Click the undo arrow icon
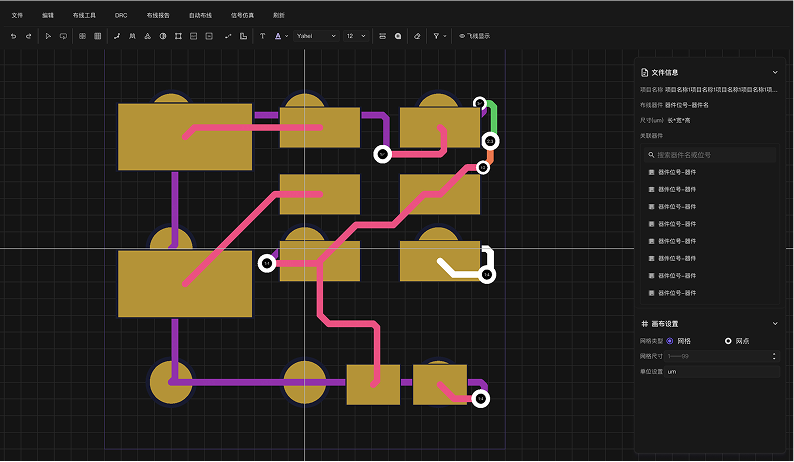 coord(13,36)
